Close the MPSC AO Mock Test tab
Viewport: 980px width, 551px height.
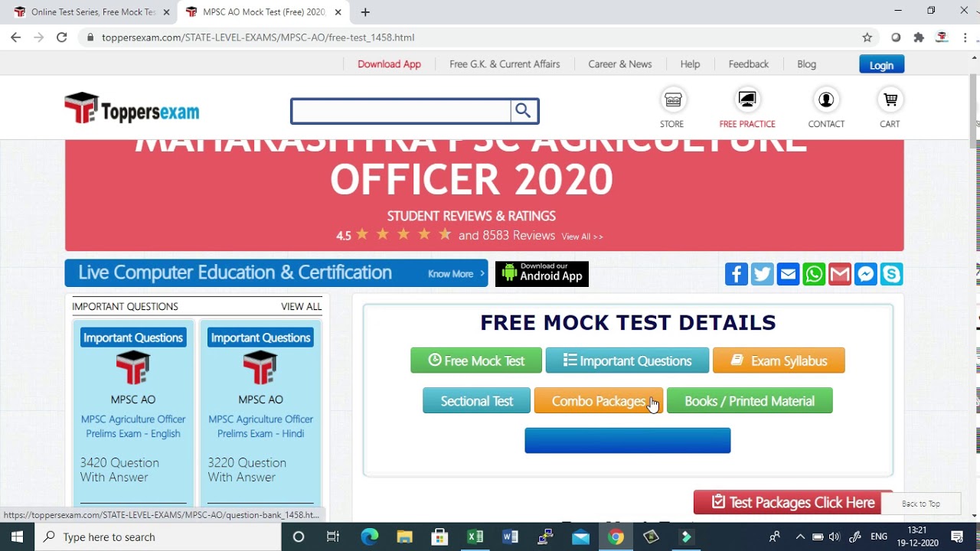click(x=338, y=12)
